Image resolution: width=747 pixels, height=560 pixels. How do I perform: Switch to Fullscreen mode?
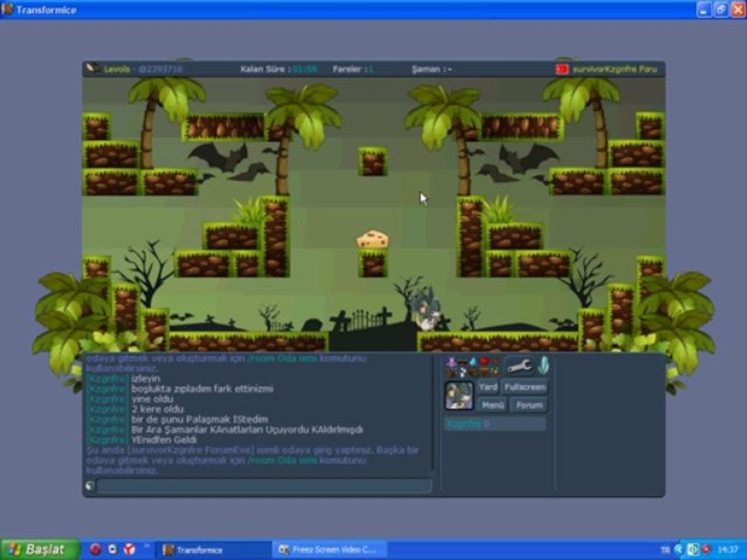[524, 387]
